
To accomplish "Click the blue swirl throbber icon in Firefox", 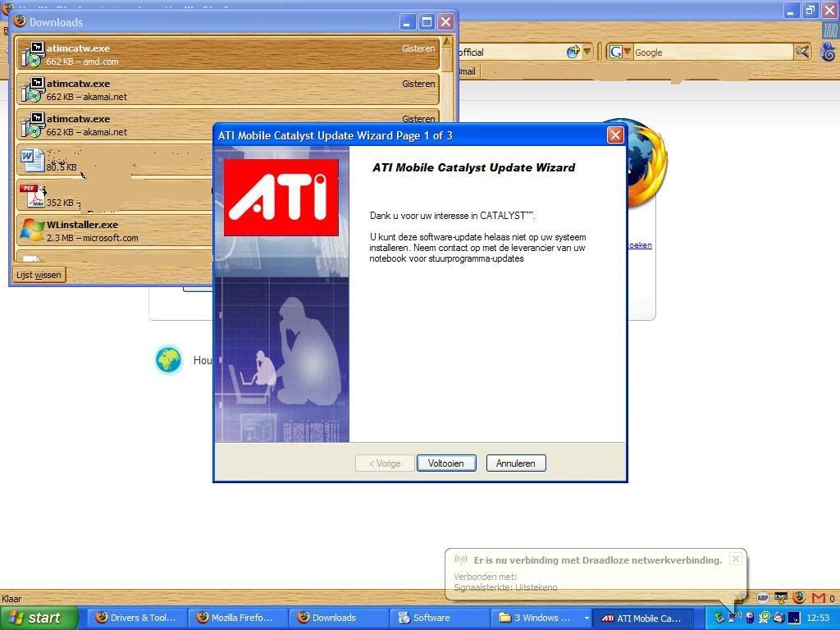I will click(828, 52).
